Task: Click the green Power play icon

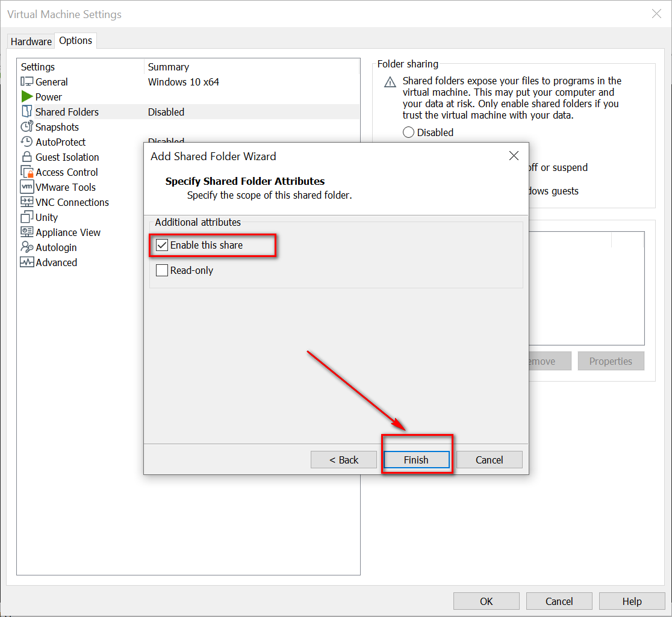Action: click(x=27, y=96)
